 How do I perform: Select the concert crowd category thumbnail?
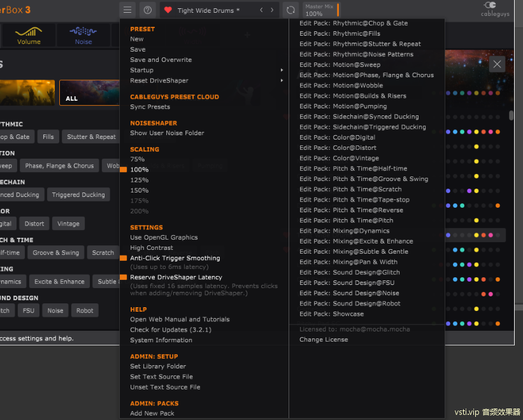(27, 93)
